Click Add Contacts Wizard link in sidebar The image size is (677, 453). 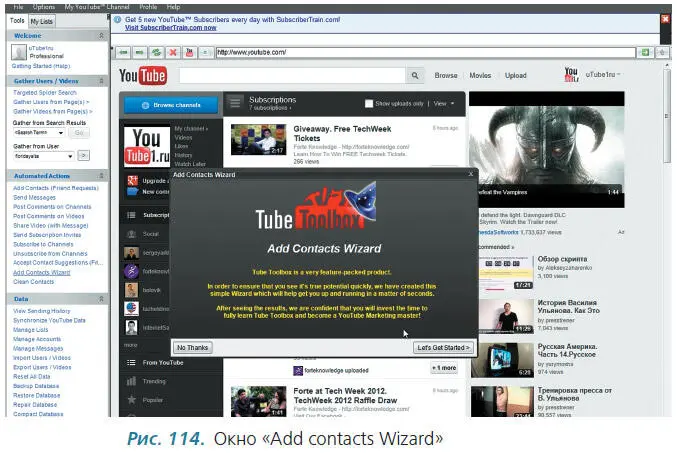(x=41, y=272)
